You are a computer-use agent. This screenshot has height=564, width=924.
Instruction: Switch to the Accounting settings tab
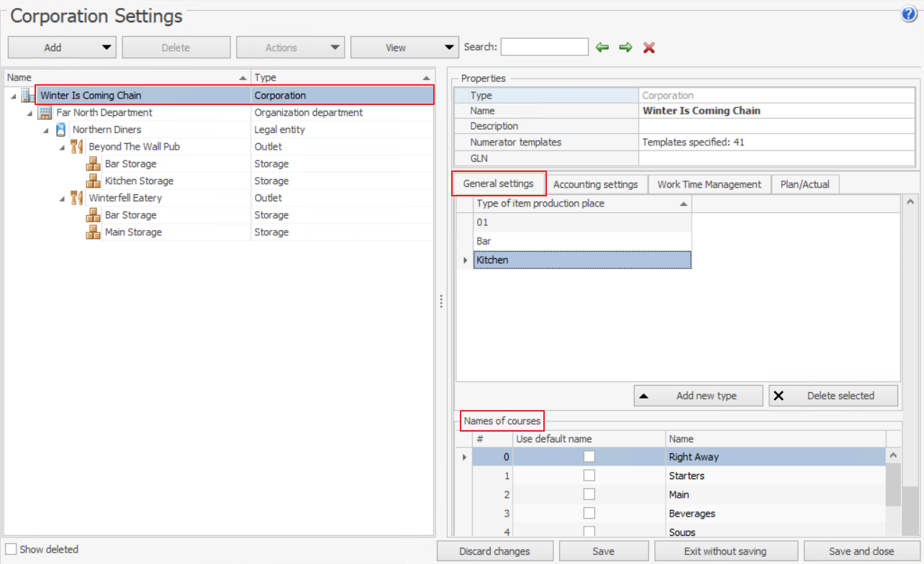click(595, 184)
